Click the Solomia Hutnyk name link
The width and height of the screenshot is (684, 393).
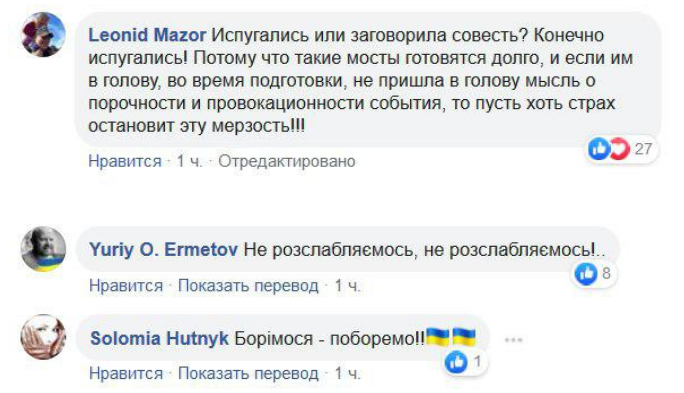[159, 338]
